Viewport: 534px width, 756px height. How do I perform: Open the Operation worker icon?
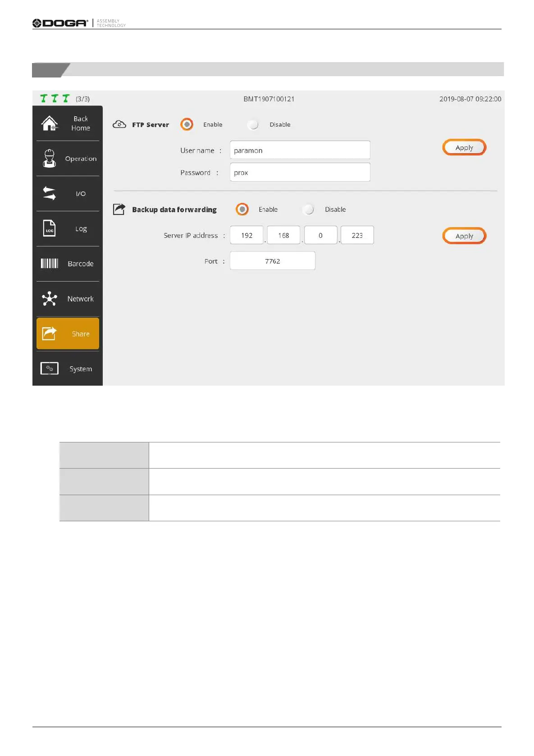click(x=49, y=158)
